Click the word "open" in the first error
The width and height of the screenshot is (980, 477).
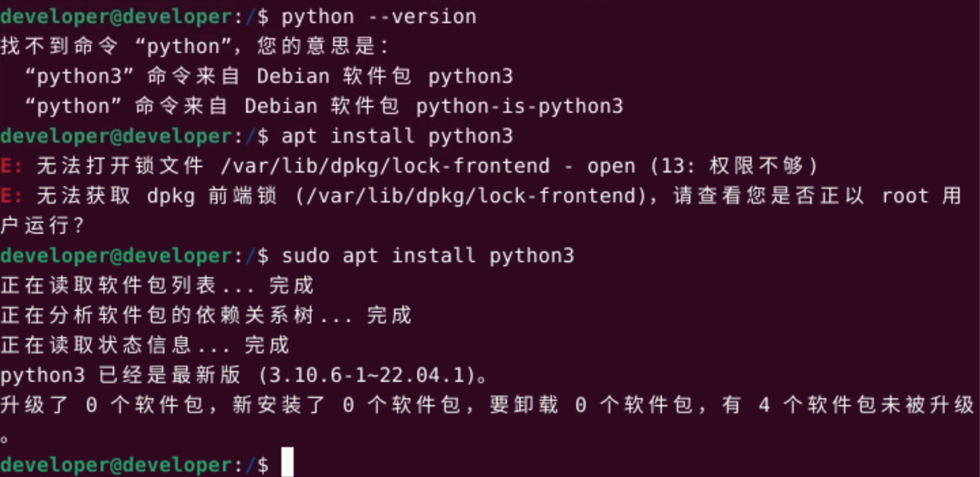click(x=611, y=166)
